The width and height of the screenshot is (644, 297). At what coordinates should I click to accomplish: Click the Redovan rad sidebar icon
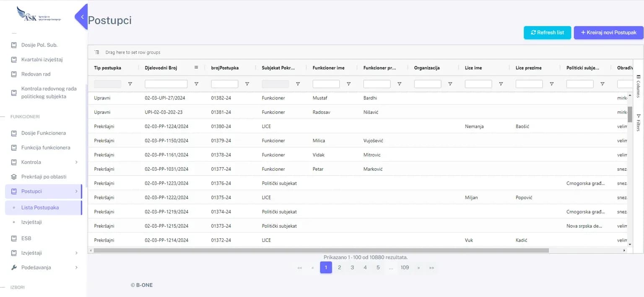coord(14,74)
